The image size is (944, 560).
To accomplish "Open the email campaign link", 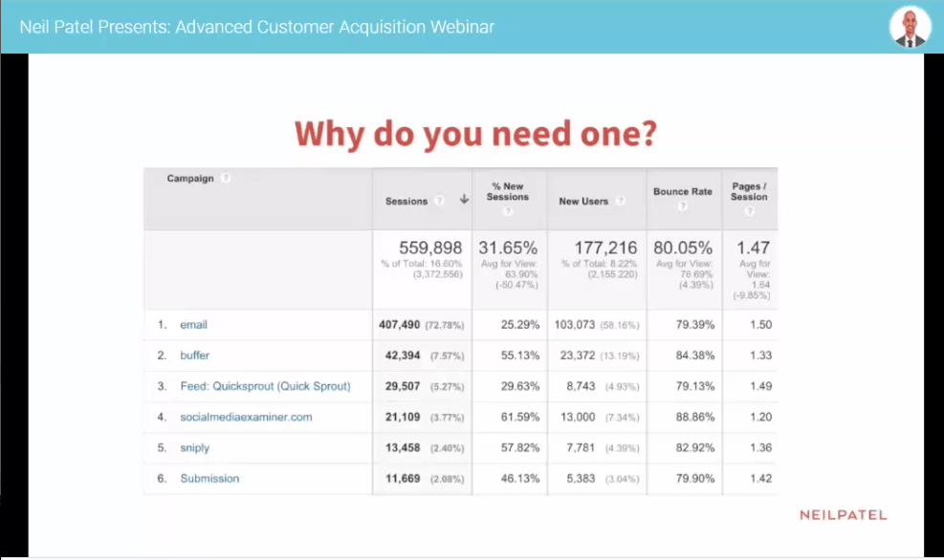I will point(193,325).
